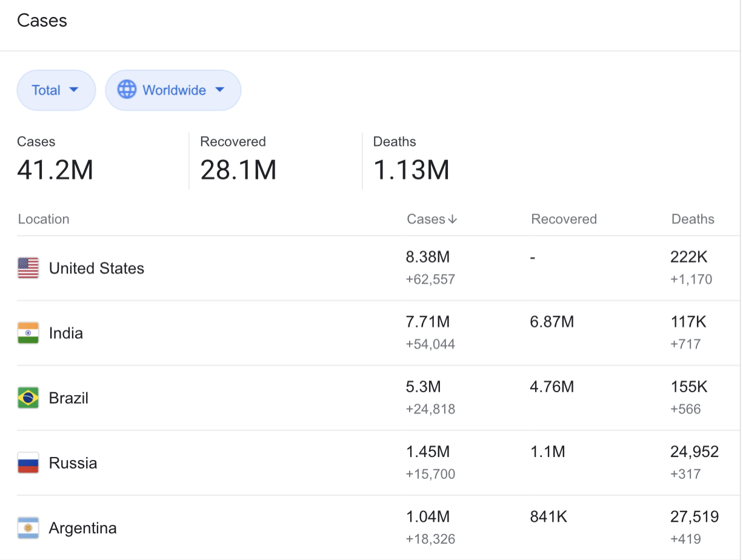Click the United States flag icon
The width and height of the screenshot is (743, 560).
coord(28,268)
